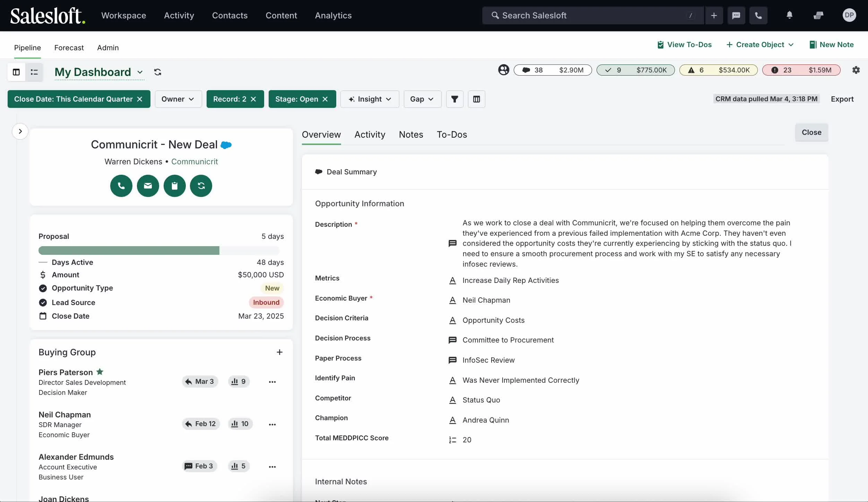Click Alexander Edmunds' Feb 3 message chip
This screenshot has height=502, width=868.
(x=200, y=466)
